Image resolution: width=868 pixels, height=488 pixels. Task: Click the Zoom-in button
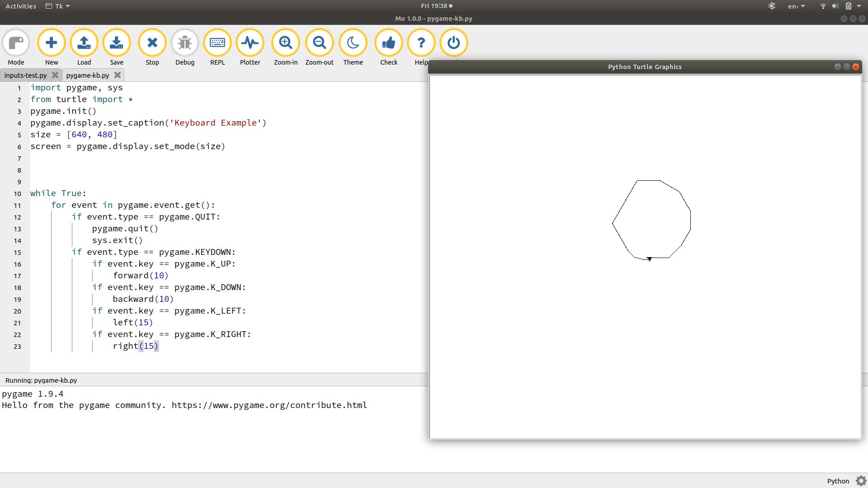point(285,42)
